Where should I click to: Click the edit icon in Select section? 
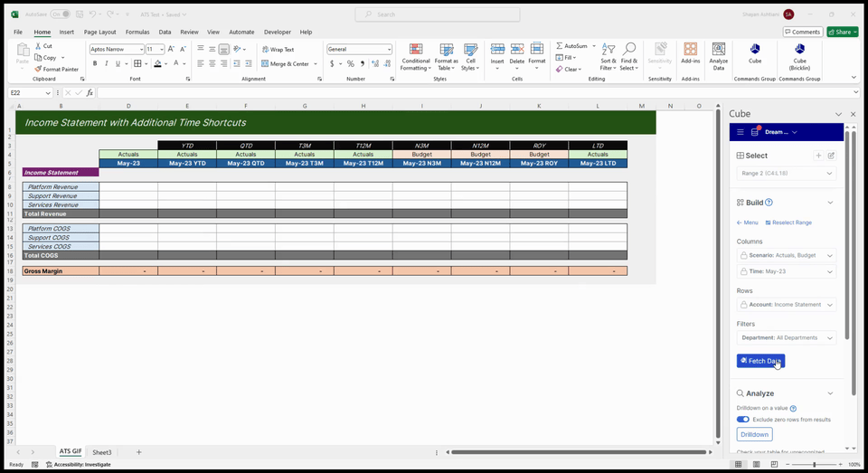(831, 156)
